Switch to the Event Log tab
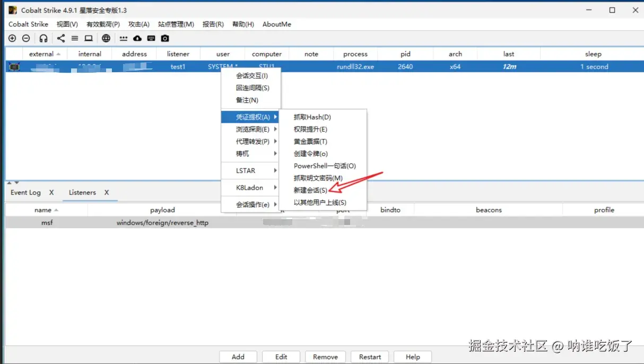Image resolution: width=644 pixels, height=364 pixels. point(25,193)
